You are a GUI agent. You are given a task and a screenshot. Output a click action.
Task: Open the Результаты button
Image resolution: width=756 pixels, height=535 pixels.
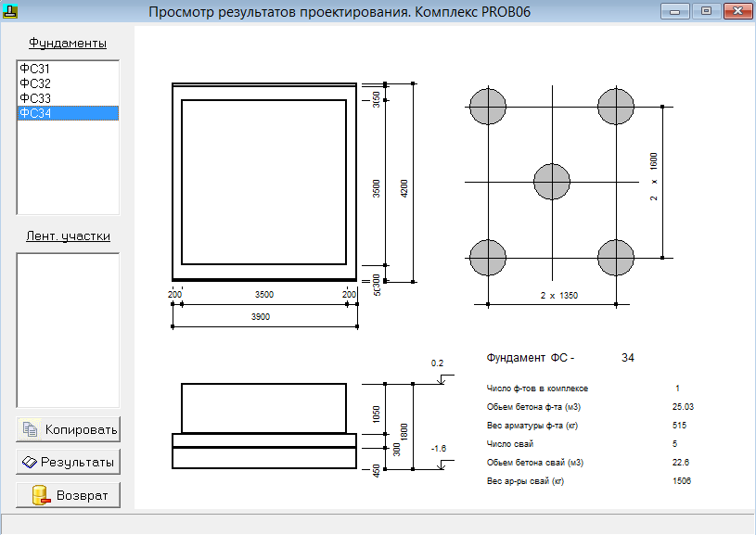pyautogui.click(x=68, y=463)
